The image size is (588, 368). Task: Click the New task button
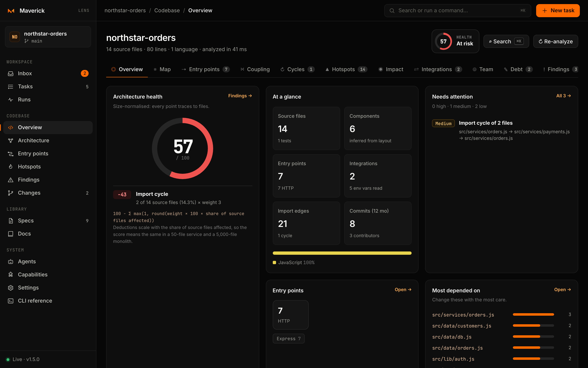pos(558,11)
